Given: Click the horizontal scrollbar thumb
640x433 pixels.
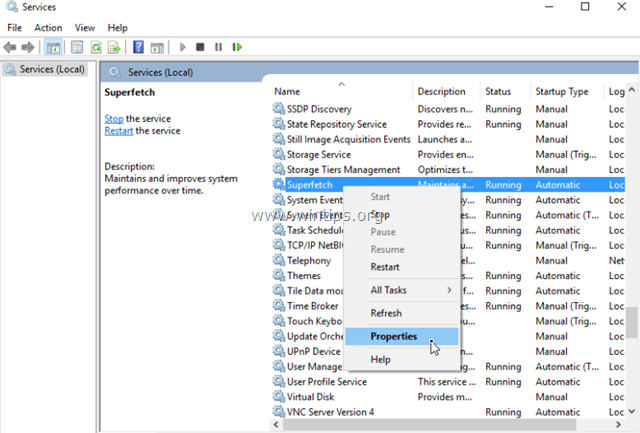Looking at the screenshot, I should [429, 424].
